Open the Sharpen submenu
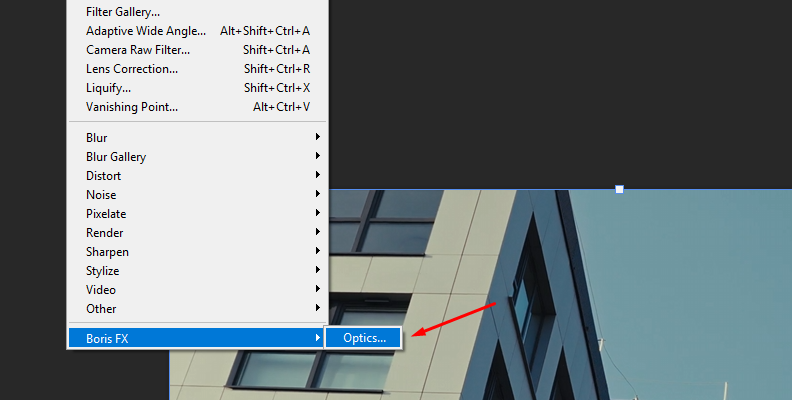This screenshot has height=400, width=792. tap(197, 252)
